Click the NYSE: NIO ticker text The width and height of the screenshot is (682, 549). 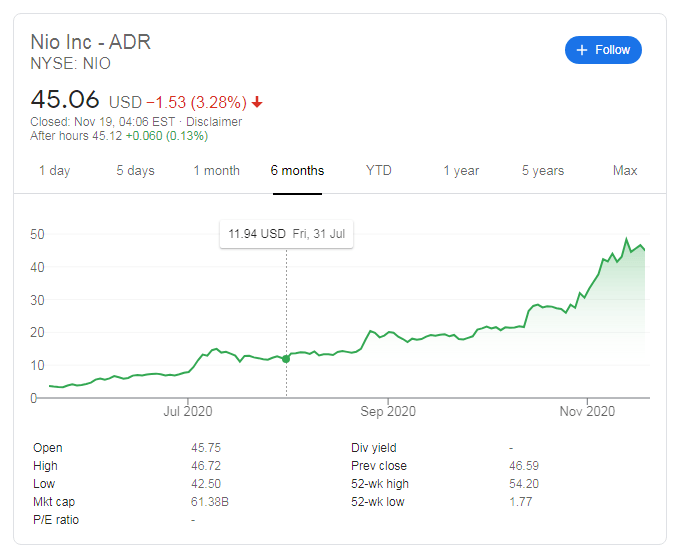pyautogui.click(x=70, y=64)
